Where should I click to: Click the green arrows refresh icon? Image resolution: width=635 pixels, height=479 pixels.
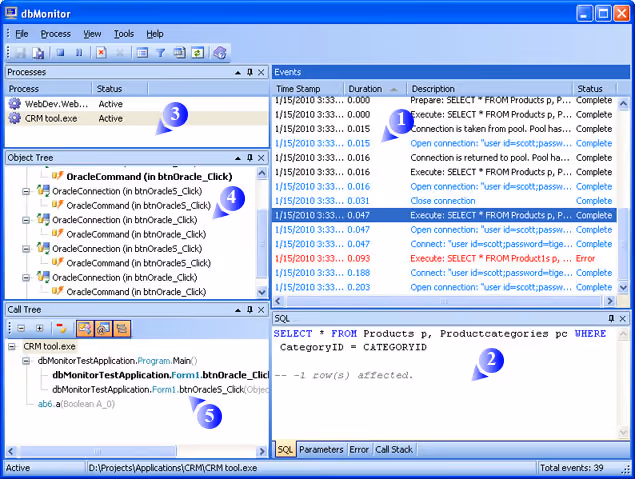(x=198, y=53)
